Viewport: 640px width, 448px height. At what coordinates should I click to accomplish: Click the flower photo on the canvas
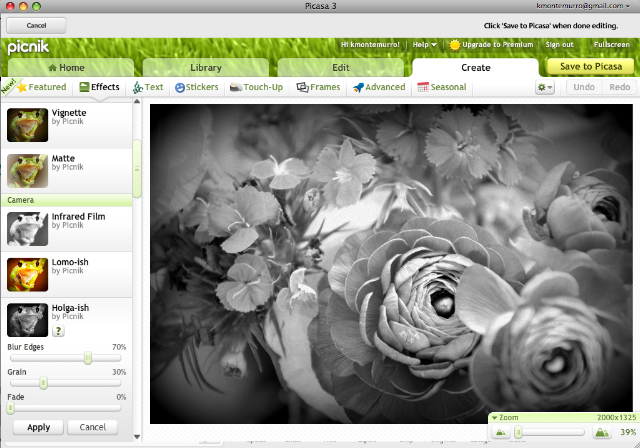tap(391, 264)
